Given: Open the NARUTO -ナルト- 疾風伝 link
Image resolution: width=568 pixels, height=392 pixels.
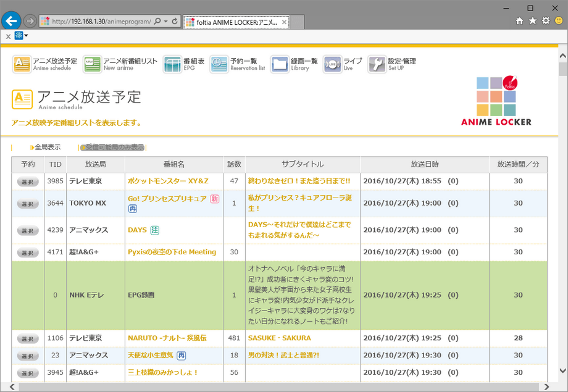Looking at the screenshot, I should (x=167, y=338).
